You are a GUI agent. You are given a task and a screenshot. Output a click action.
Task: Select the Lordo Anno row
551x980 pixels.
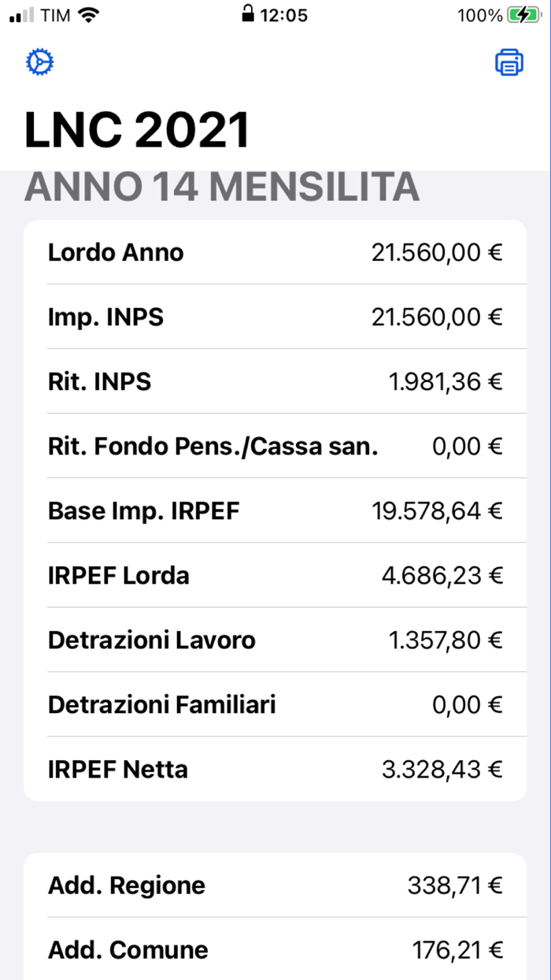(x=275, y=252)
